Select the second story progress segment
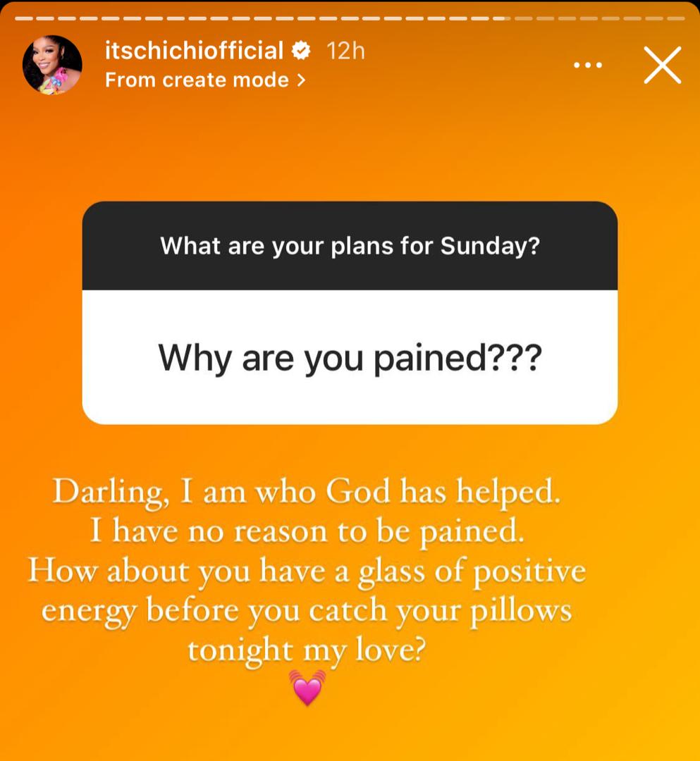This screenshot has width=700, height=761. [x=46, y=18]
